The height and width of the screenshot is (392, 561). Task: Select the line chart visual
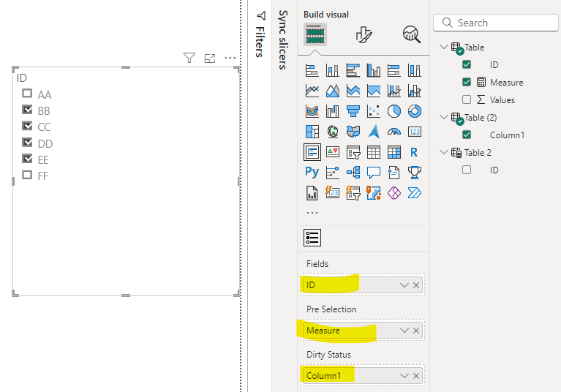click(x=312, y=91)
